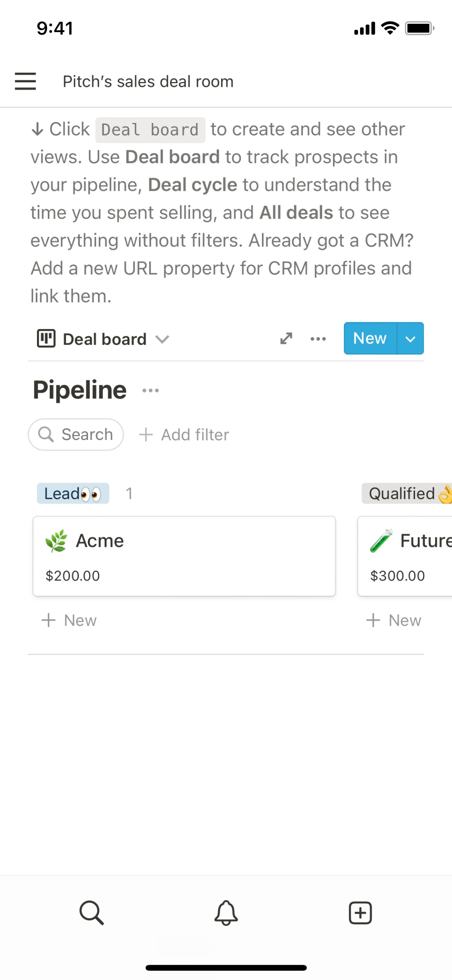
Task: Select the Lead column tag
Action: pos(73,493)
